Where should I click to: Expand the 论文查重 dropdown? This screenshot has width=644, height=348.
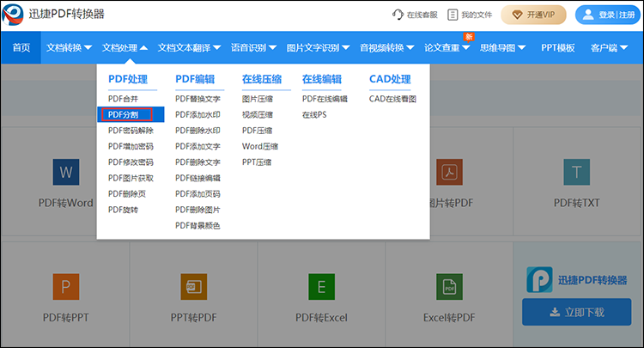point(447,47)
